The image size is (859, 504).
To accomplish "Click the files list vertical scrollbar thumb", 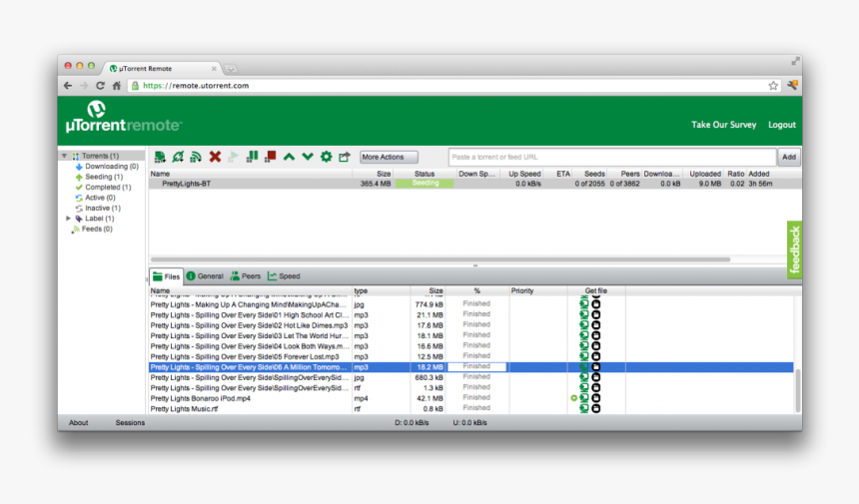I will click(798, 390).
